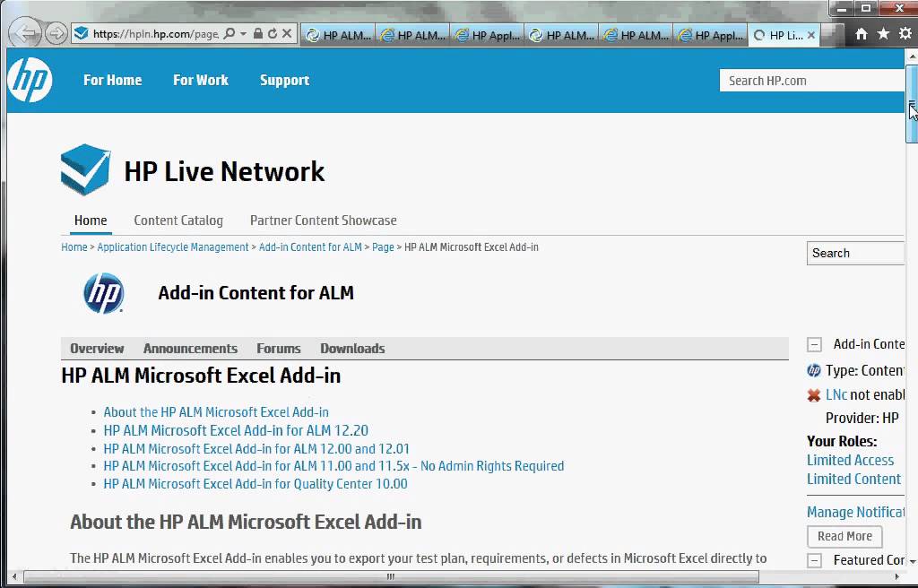The width and height of the screenshot is (918, 588).
Task: Click the search magnifier in address bar
Action: click(x=229, y=33)
